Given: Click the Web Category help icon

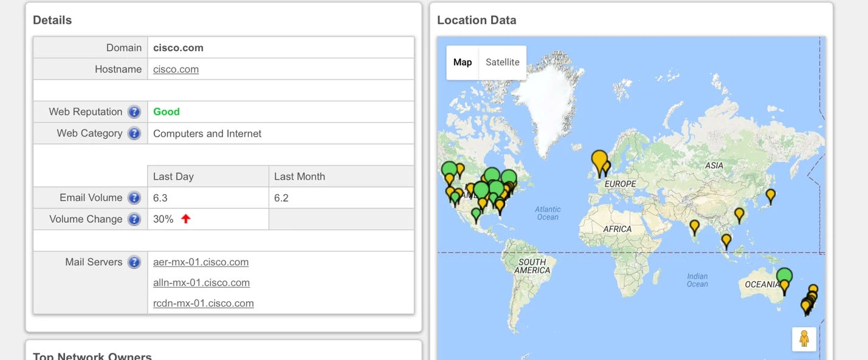Looking at the screenshot, I should click(x=134, y=134).
